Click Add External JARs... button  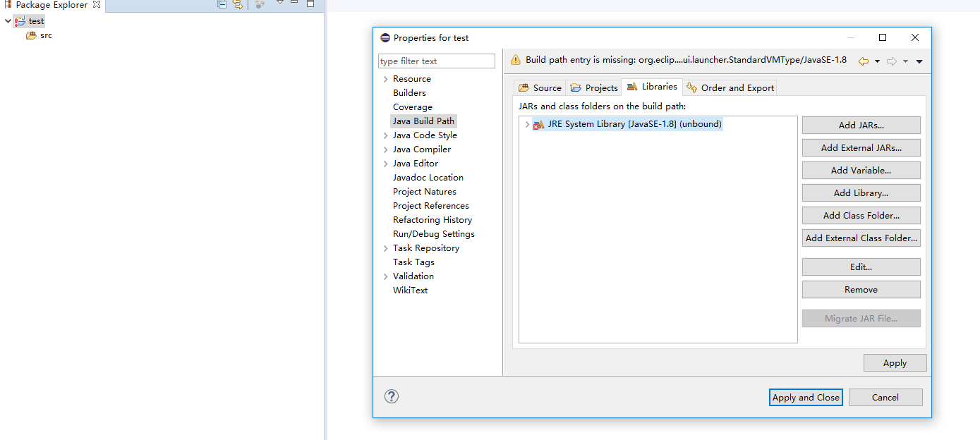(861, 147)
